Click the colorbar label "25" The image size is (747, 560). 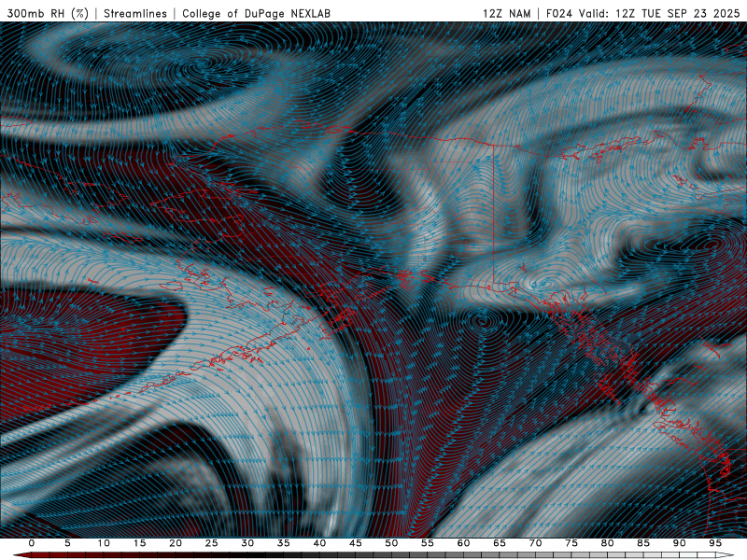pos(212,543)
